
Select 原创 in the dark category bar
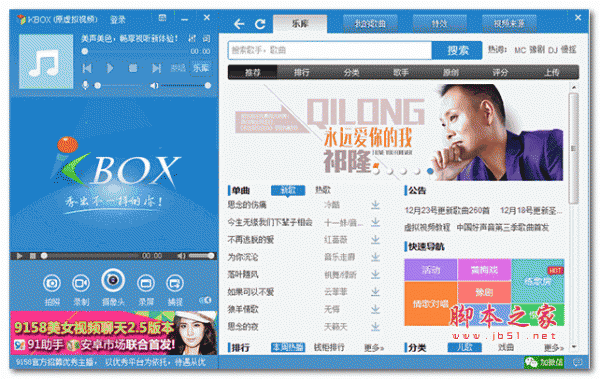(x=451, y=72)
